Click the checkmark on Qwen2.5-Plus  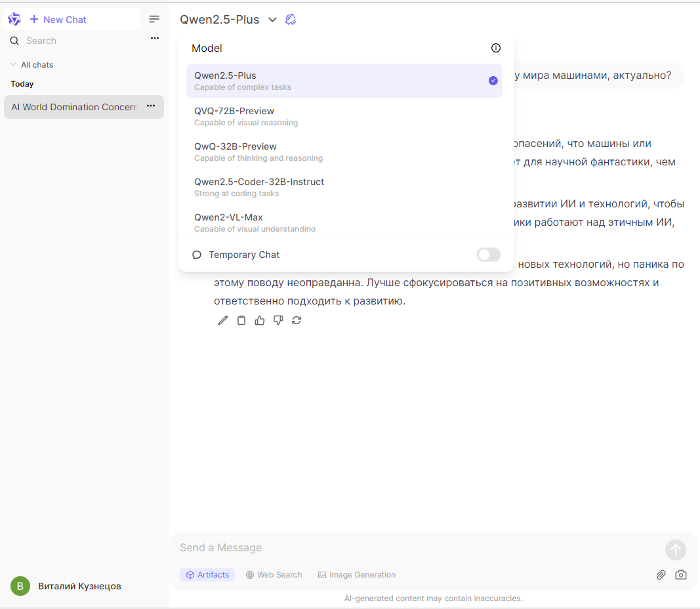coord(493,81)
